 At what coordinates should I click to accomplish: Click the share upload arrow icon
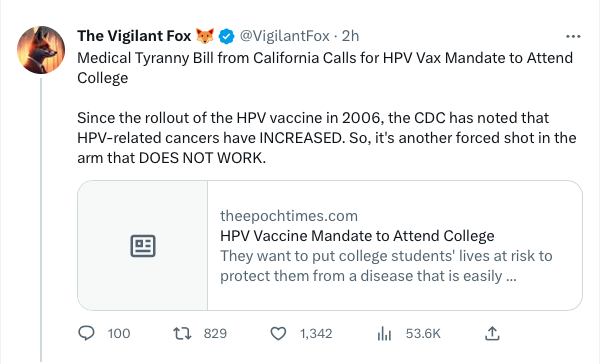pos(492,333)
